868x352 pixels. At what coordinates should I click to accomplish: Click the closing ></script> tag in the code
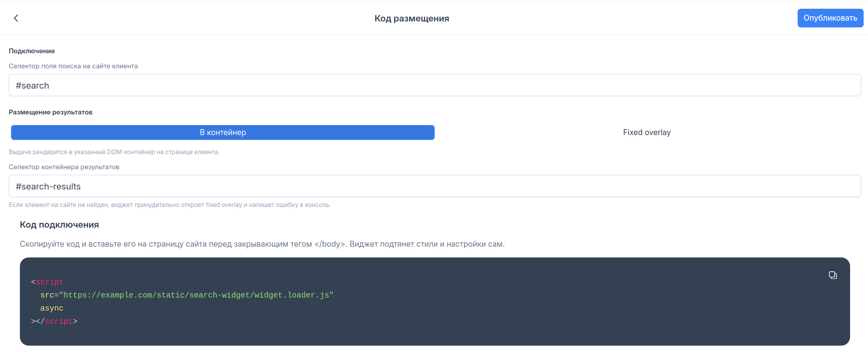(x=54, y=321)
